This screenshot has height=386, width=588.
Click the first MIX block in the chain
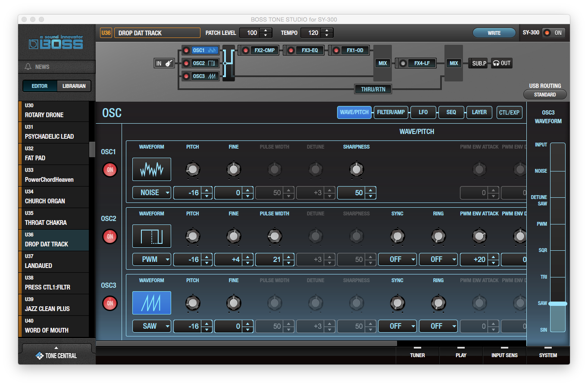pyautogui.click(x=382, y=63)
